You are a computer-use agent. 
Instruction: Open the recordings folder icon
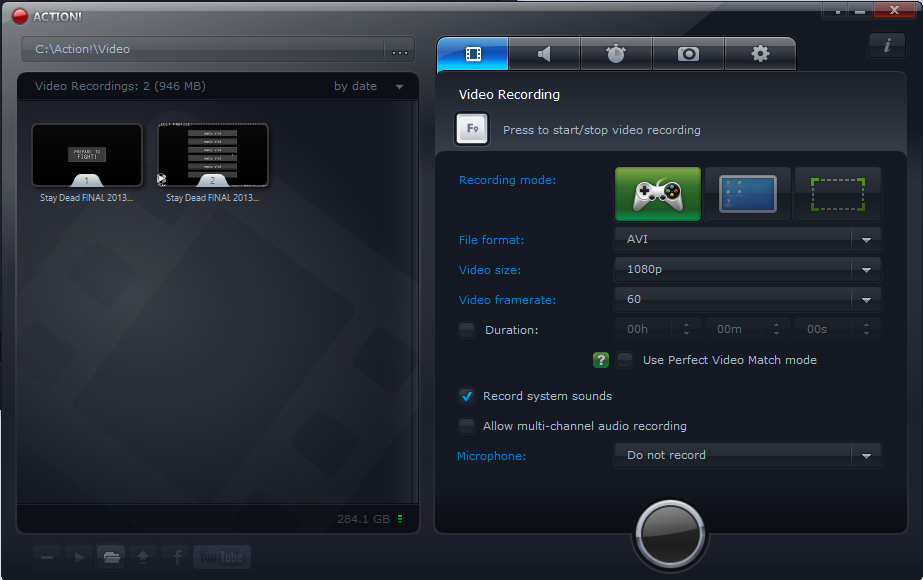click(111, 557)
